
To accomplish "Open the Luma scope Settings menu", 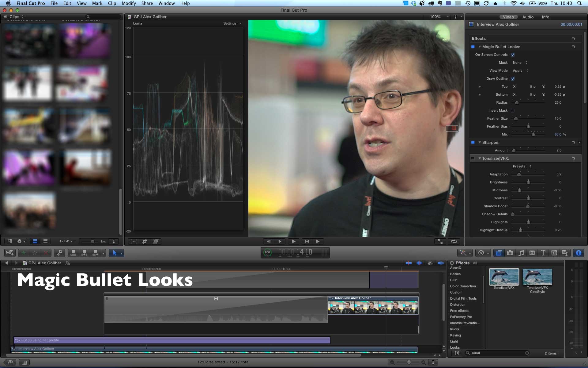I will point(232,23).
